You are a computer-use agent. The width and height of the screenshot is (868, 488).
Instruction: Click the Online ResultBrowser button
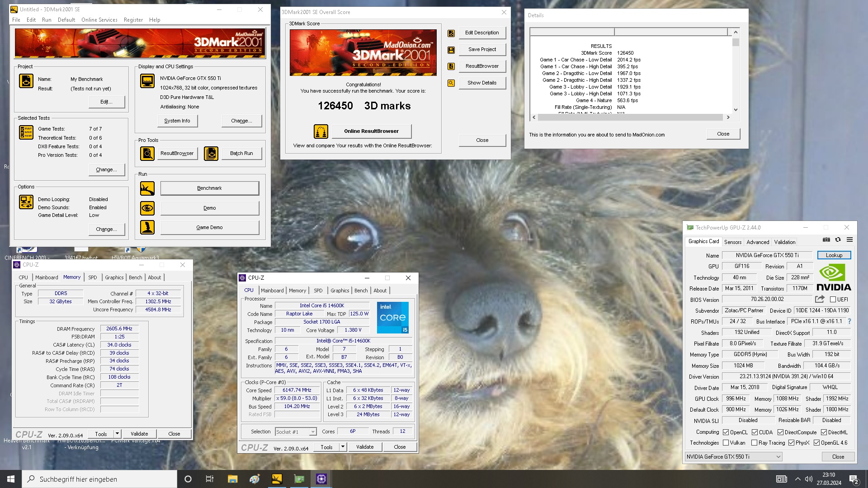pyautogui.click(x=371, y=131)
